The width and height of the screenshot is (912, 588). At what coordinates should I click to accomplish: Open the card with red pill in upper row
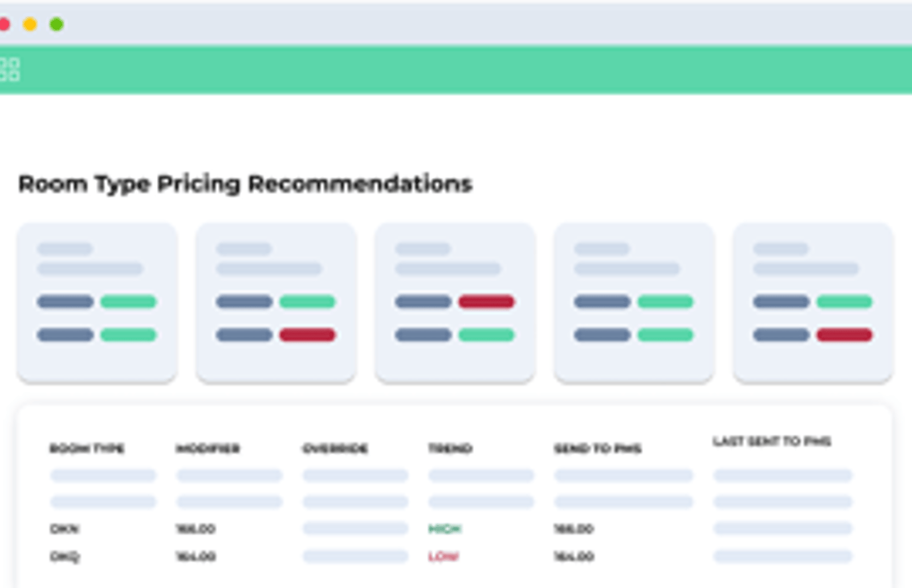[455, 303]
